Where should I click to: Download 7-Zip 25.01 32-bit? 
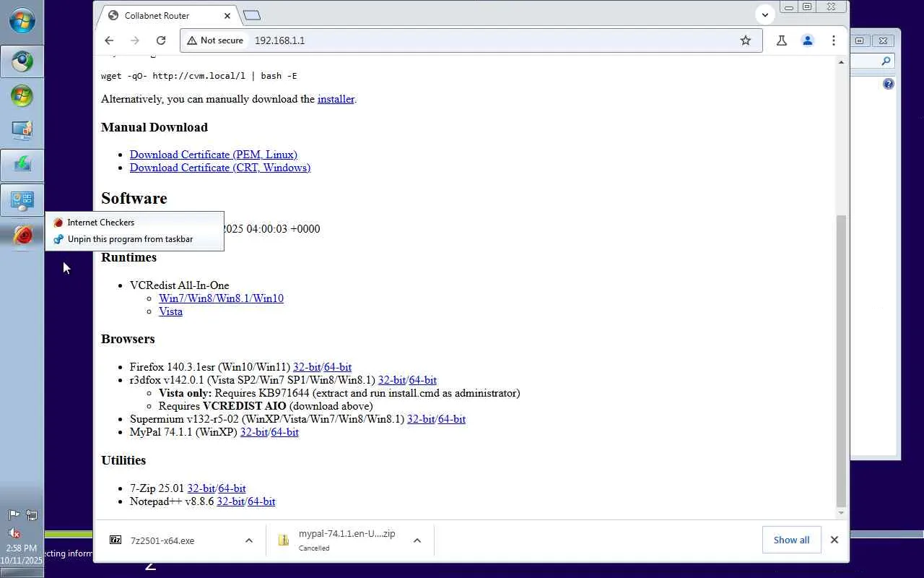point(201,488)
